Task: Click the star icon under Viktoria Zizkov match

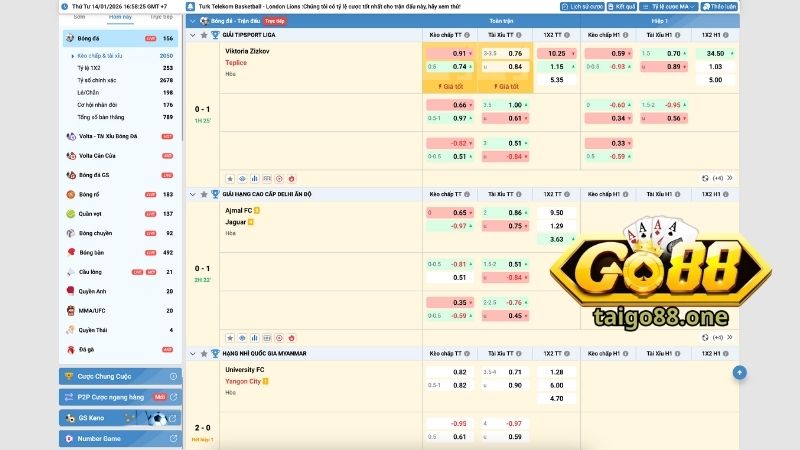Action: pyautogui.click(x=230, y=179)
